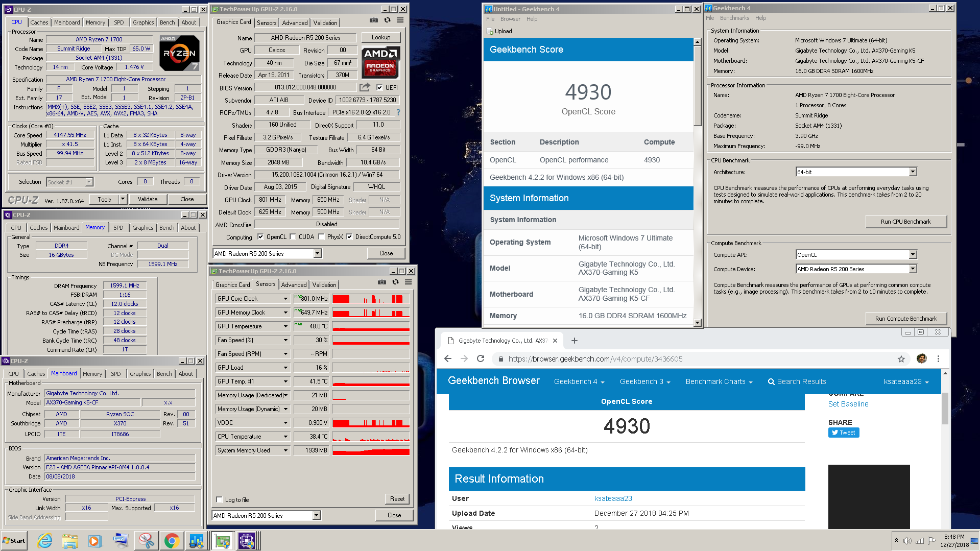Viewport: 980px width, 551px height.
Task: Go back in Chrome browser
Action: [448, 359]
